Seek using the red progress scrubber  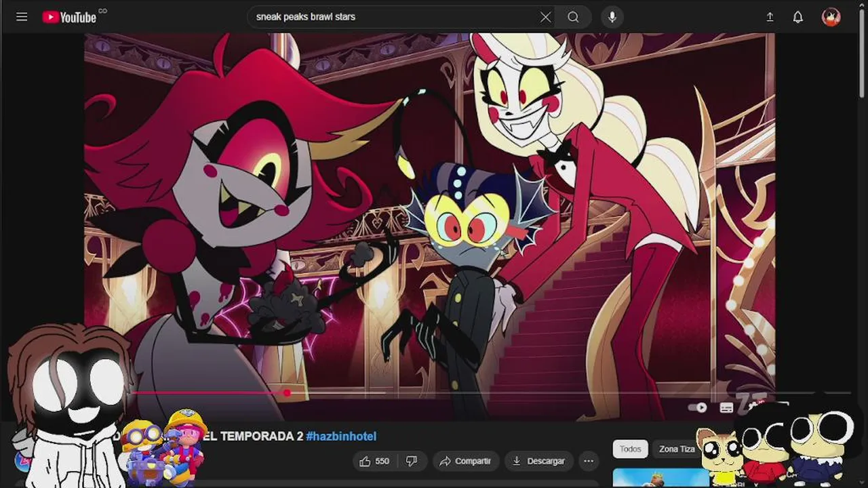[x=287, y=392]
